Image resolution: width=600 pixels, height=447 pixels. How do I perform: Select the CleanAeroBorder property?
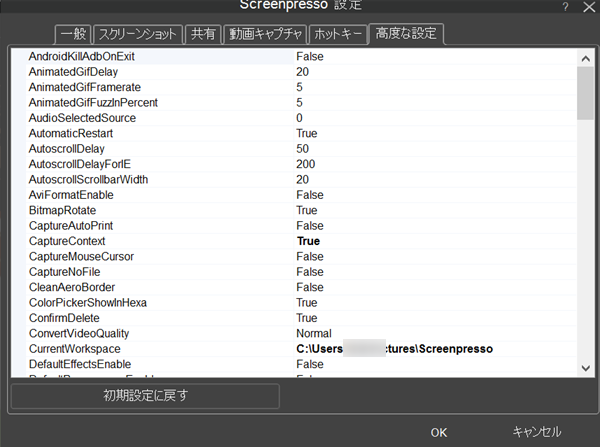[x=72, y=287]
